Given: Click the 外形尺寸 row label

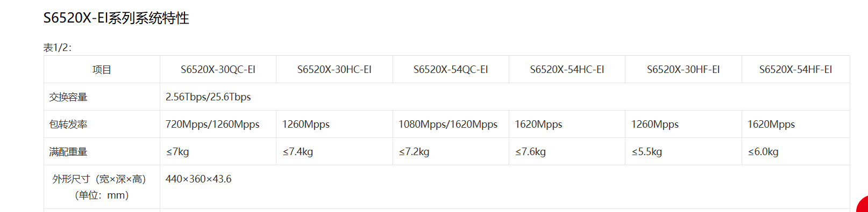Looking at the screenshot, I should point(102,187).
